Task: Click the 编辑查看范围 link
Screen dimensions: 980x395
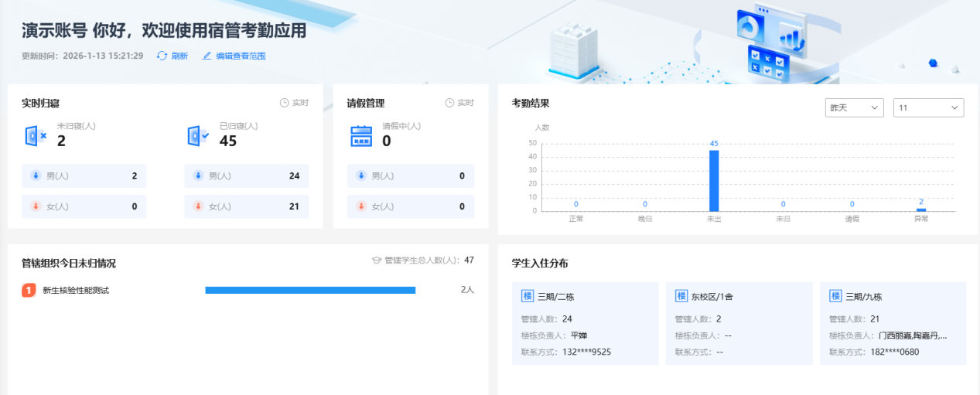Action: 241,56
